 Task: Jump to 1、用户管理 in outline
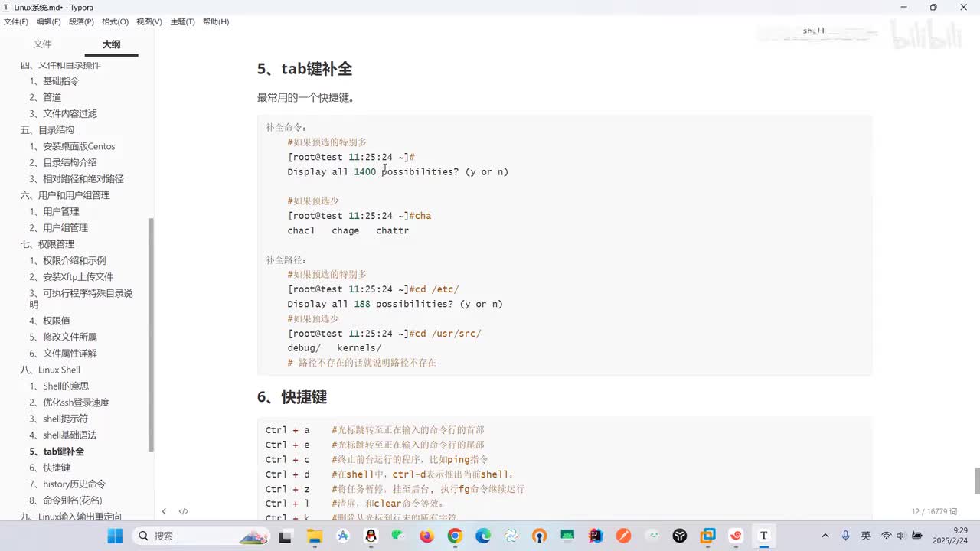[x=54, y=211]
